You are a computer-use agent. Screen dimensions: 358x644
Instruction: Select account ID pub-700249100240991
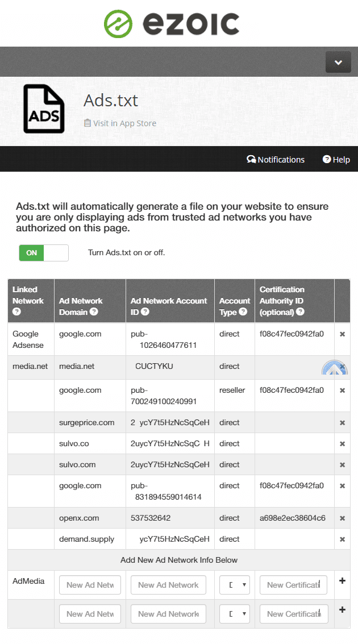tap(164, 396)
